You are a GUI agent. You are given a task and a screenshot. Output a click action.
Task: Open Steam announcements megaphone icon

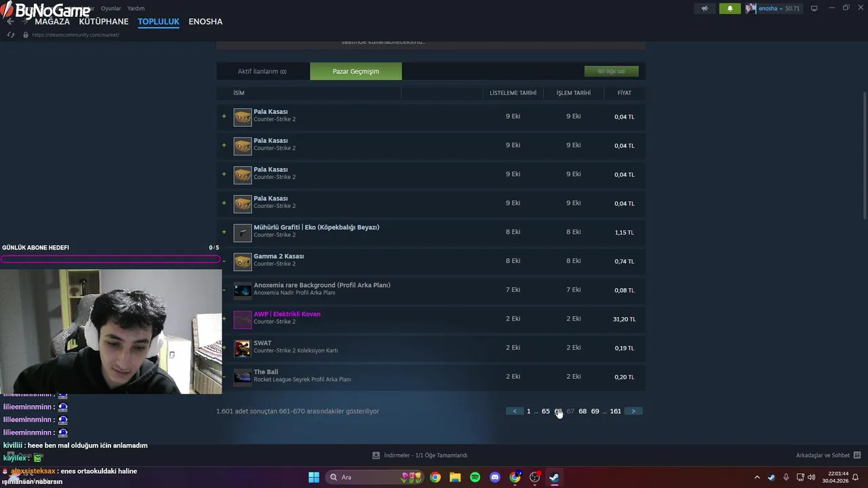pyautogui.click(x=705, y=8)
